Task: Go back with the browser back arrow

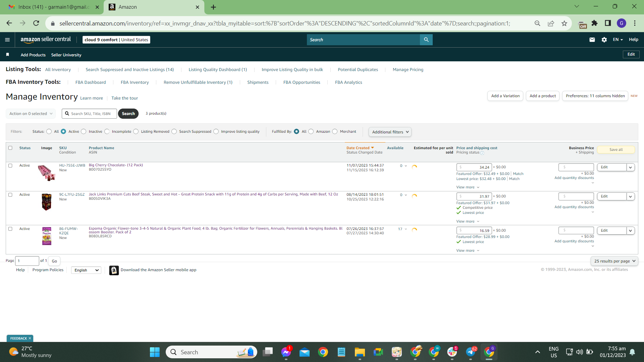Action: click(x=9, y=23)
